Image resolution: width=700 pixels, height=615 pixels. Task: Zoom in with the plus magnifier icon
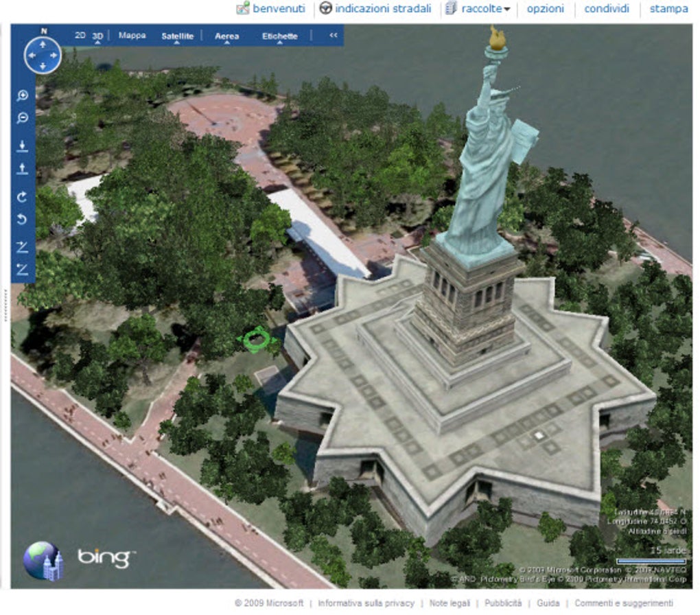[x=23, y=95]
